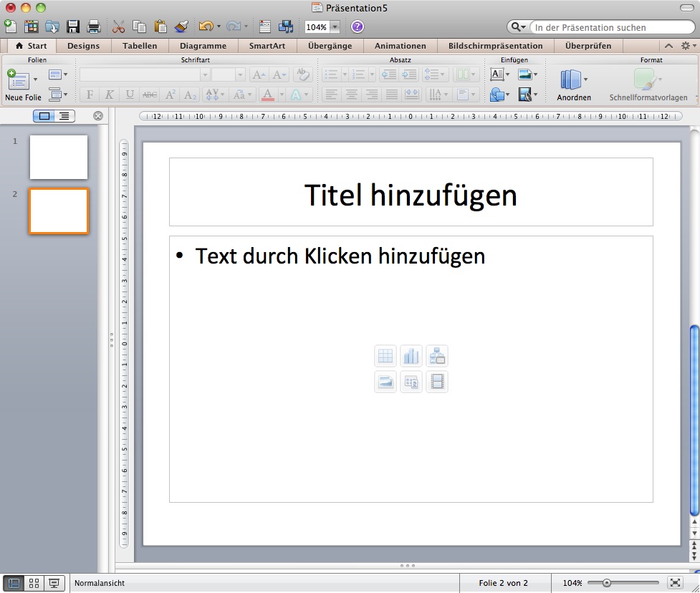
Task: Open the zoom percentage dropdown
Action: point(335,27)
